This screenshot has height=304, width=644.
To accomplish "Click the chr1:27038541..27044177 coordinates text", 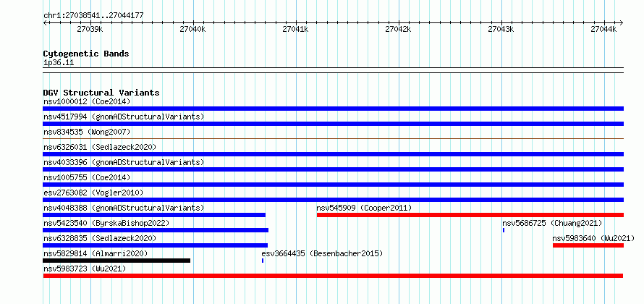I will 93,16.
